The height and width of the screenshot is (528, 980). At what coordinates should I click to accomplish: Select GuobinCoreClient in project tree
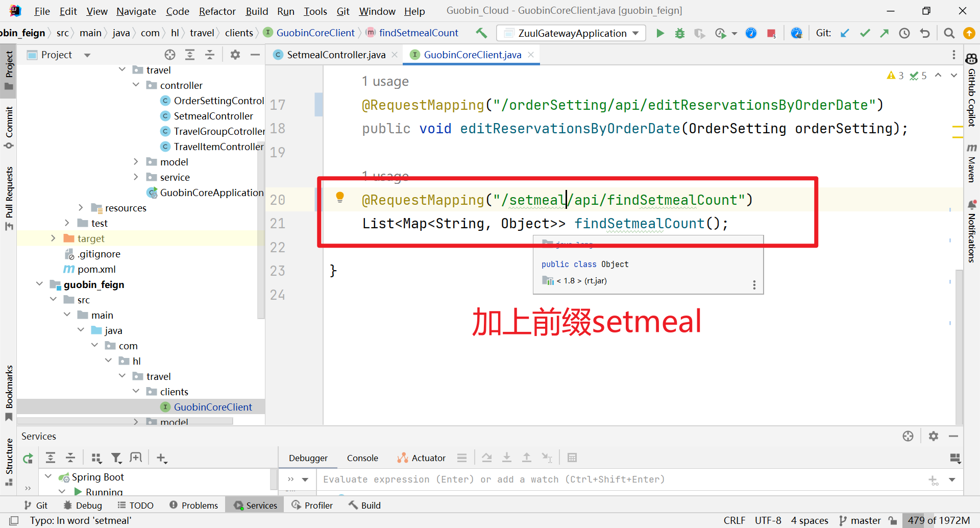213,407
